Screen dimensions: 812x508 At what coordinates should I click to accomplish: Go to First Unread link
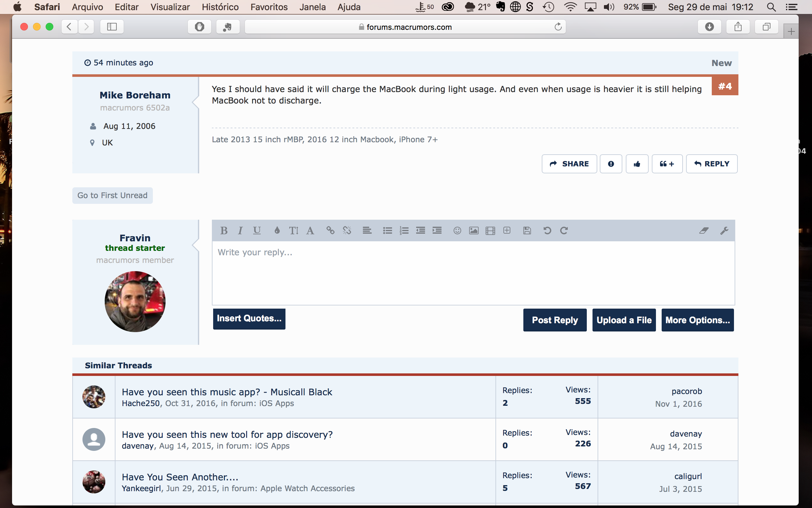tap(112, 195)
